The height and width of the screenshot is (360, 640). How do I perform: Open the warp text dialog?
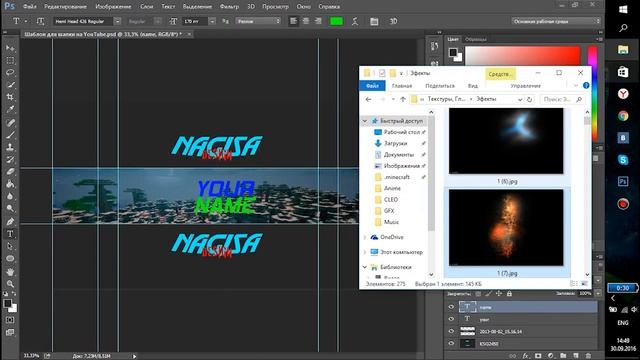pyautogui.click(x=355, y=21)
